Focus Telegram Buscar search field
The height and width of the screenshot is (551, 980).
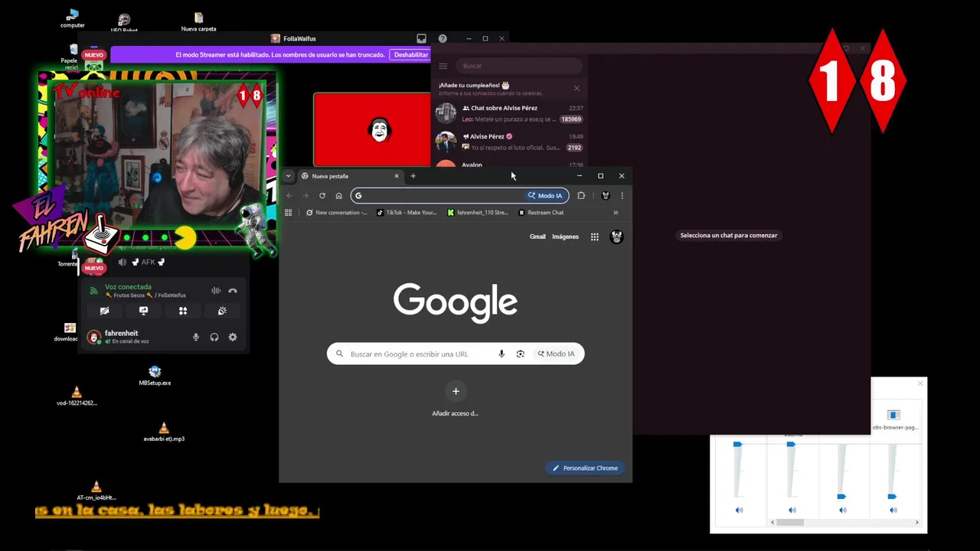(x=518, y=66)
